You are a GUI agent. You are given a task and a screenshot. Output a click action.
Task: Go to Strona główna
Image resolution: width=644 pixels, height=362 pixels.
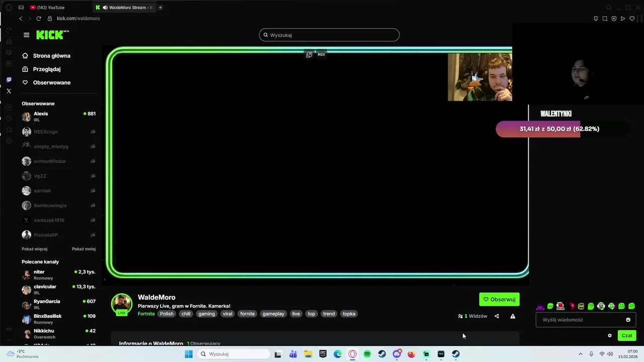46,56
